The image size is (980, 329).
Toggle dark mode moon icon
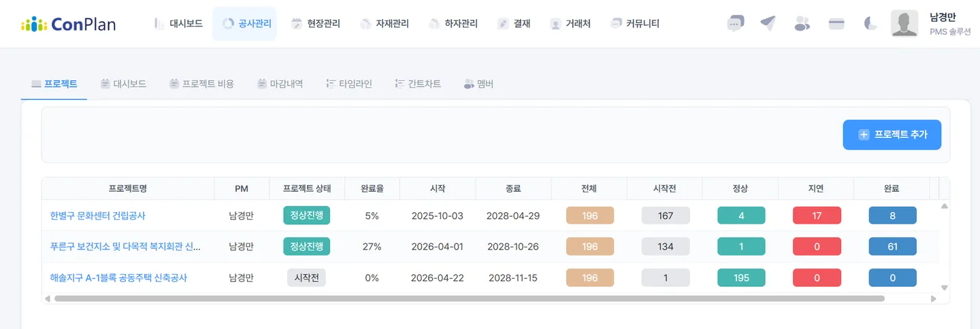(870, 24)
